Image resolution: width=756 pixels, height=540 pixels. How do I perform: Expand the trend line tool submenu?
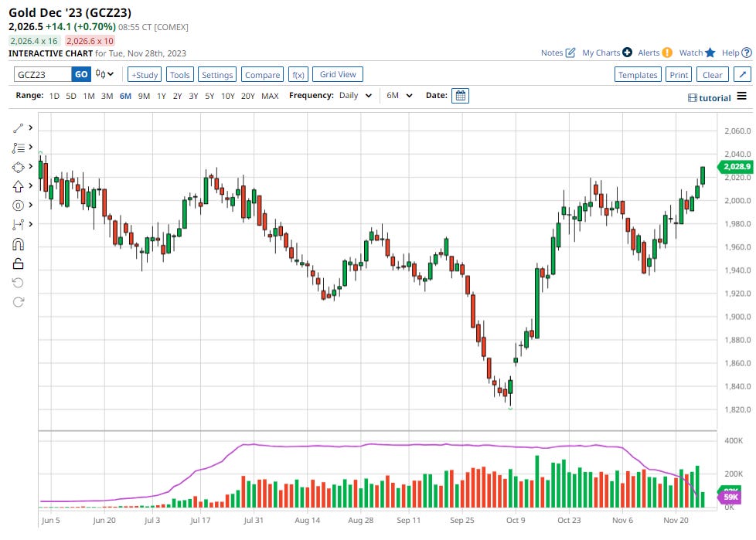[30, 127]
